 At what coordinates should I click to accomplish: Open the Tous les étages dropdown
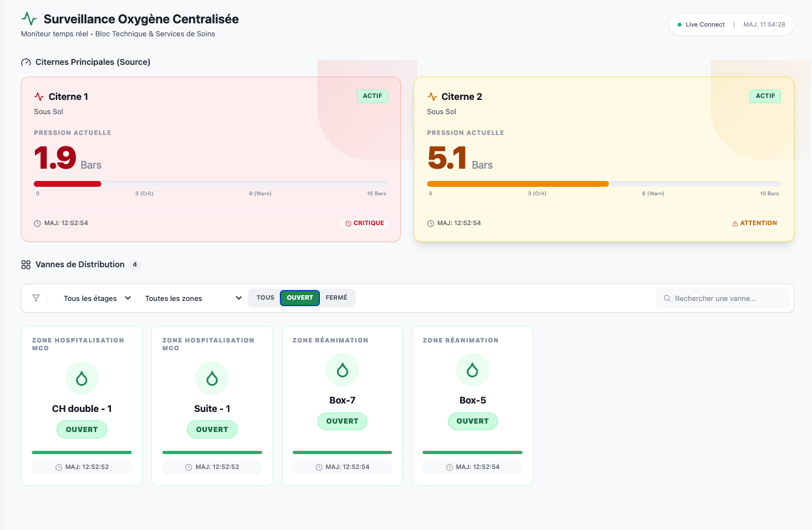click(97, 298)
